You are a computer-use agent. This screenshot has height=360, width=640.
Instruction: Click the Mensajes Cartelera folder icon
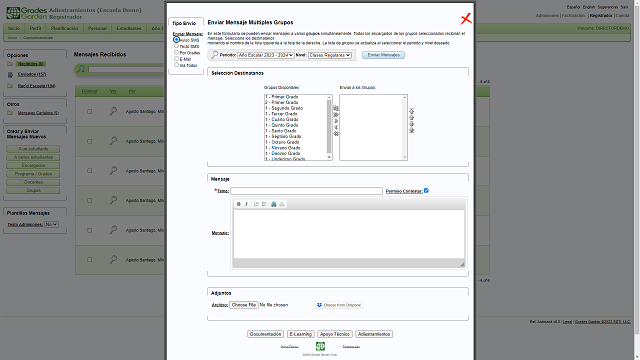(10, 113)
